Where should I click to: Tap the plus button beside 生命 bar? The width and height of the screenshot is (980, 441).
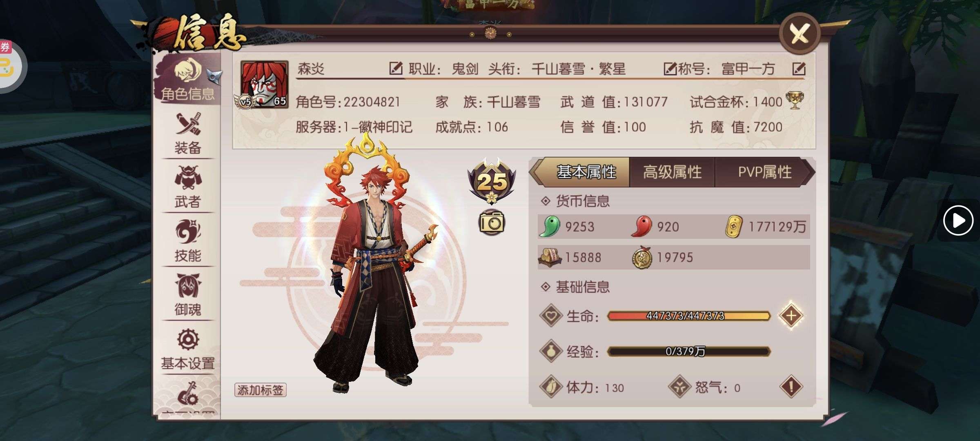tap(791, 316)
